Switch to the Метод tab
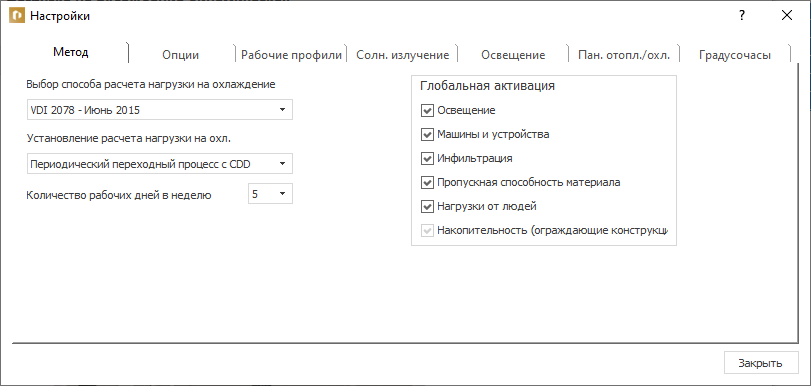 pyautogui.click(x=71, y=52)
